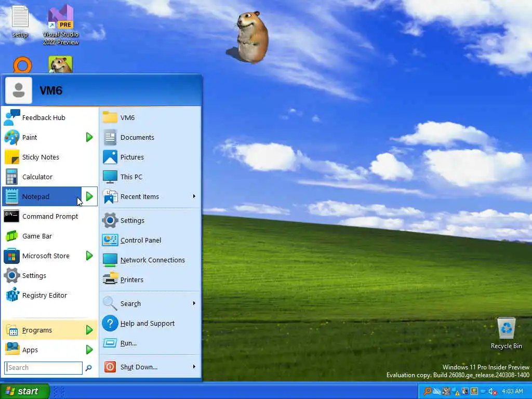532x399 pixels.
Task: Click hamster icon in system tray
Action: (446, 391)
